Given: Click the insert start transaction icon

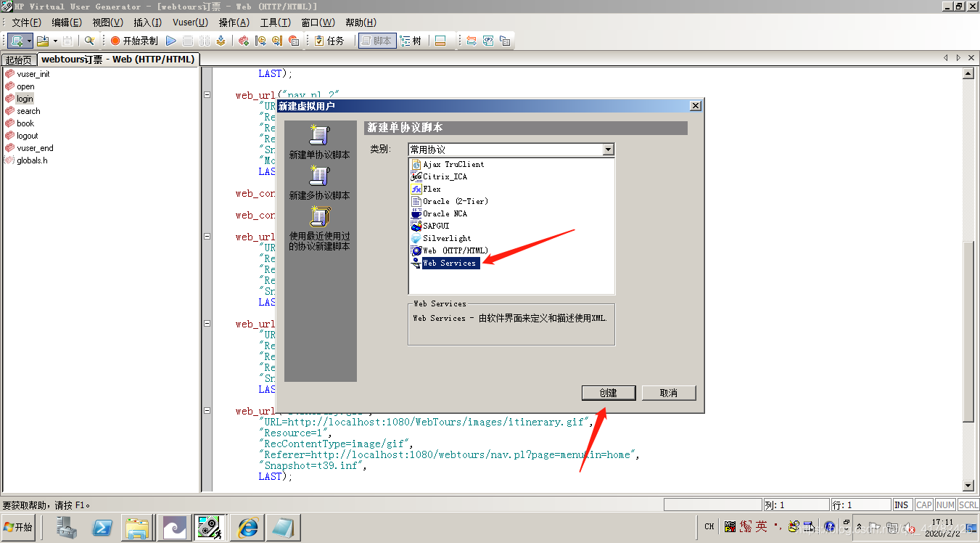Looking at the screenshot, I should 260,41.
